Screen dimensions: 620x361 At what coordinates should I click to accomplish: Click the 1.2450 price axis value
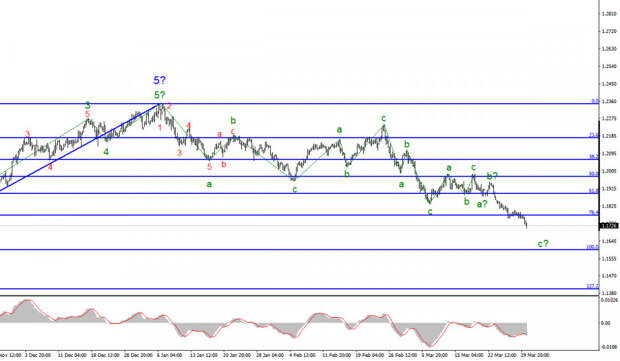click(609, 84)
